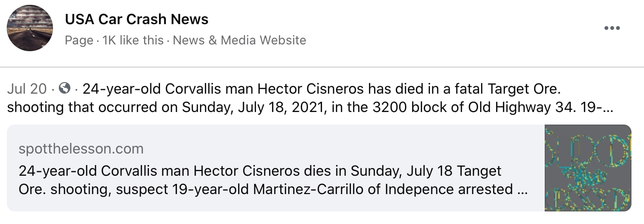The width and height of the screenshot is (644, 224).
Task: Expand truncated post text at trailing ellipsis
Action: tap(608, 107)
